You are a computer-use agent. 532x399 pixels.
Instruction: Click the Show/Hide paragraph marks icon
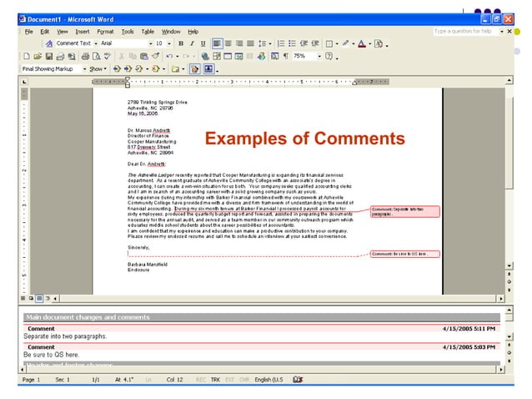pyautogui.click(x=285, y=56)
